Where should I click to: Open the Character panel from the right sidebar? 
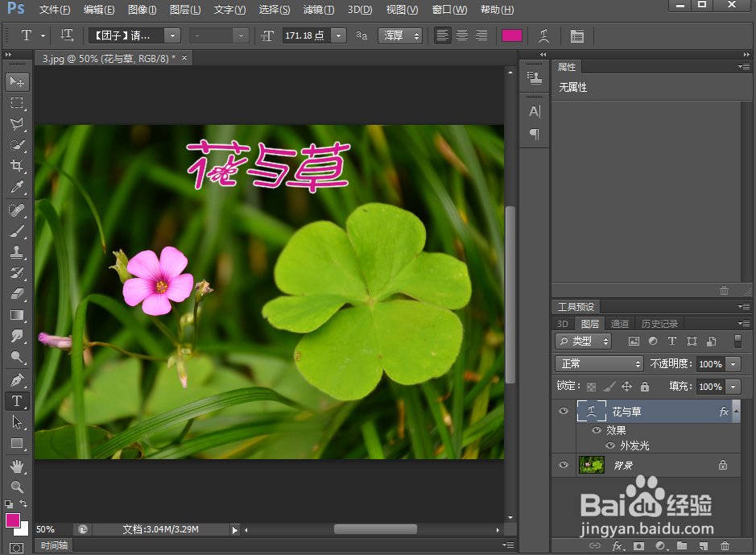pos(534,111)
